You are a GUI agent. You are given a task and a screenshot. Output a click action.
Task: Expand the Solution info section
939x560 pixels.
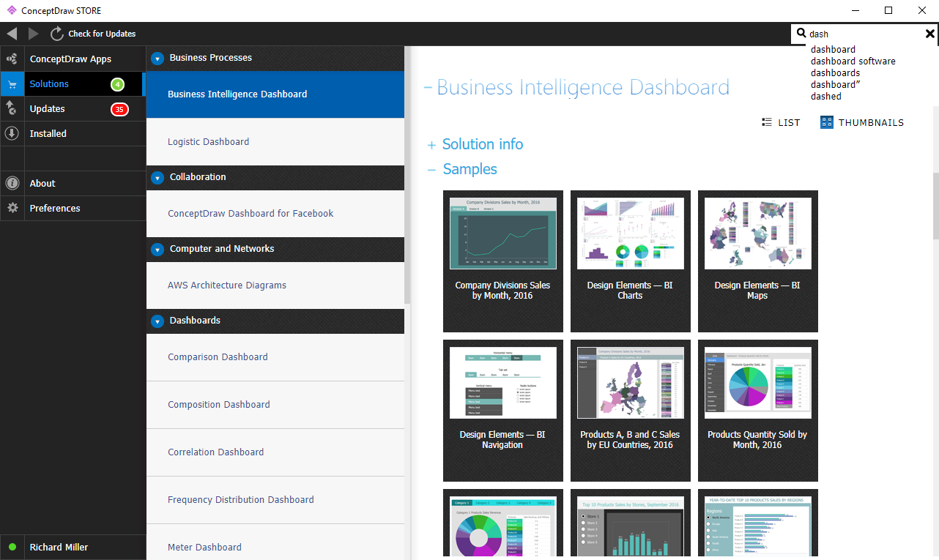[432, 145]
